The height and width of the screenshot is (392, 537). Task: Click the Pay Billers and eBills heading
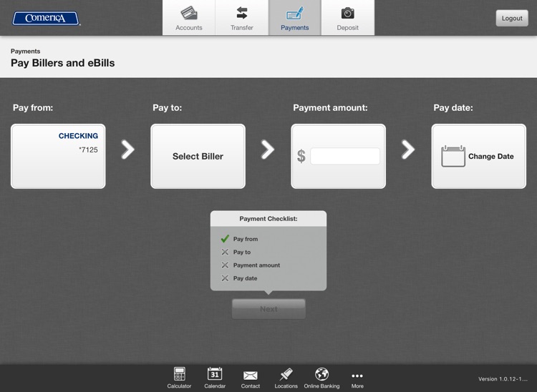tap(63, 63)
